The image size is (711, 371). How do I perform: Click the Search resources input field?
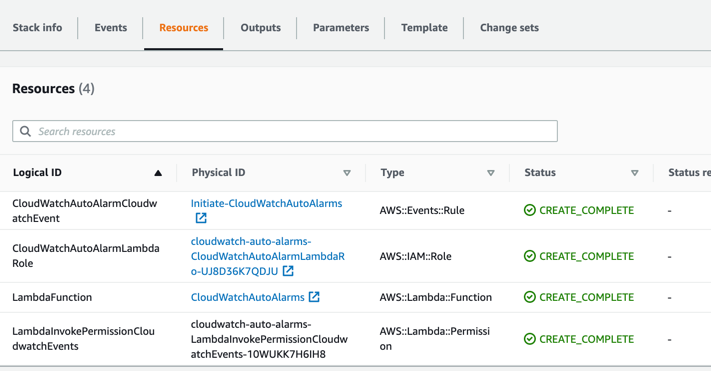point(285,131)
